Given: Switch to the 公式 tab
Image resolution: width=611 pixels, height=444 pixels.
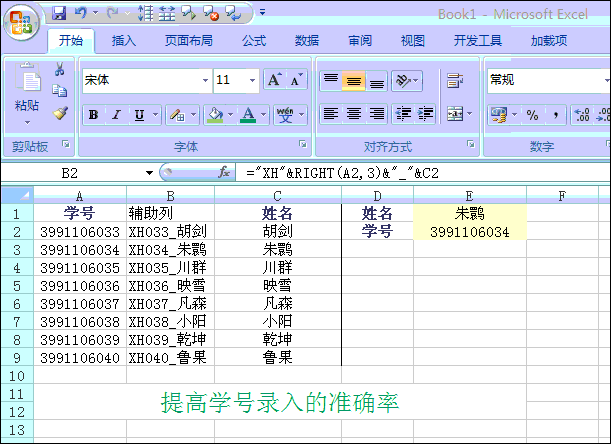Looking at the screenshot, I should click(x=254, y=41).
